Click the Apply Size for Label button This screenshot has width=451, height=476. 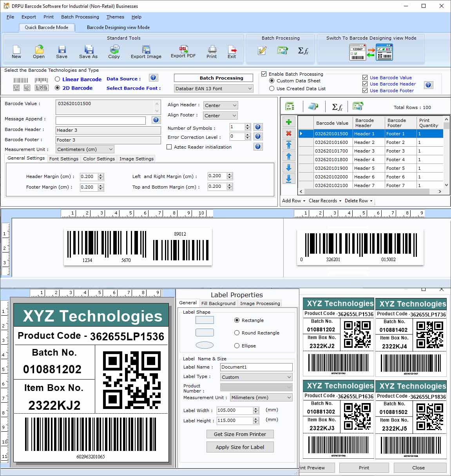click(x=240, y=447)
